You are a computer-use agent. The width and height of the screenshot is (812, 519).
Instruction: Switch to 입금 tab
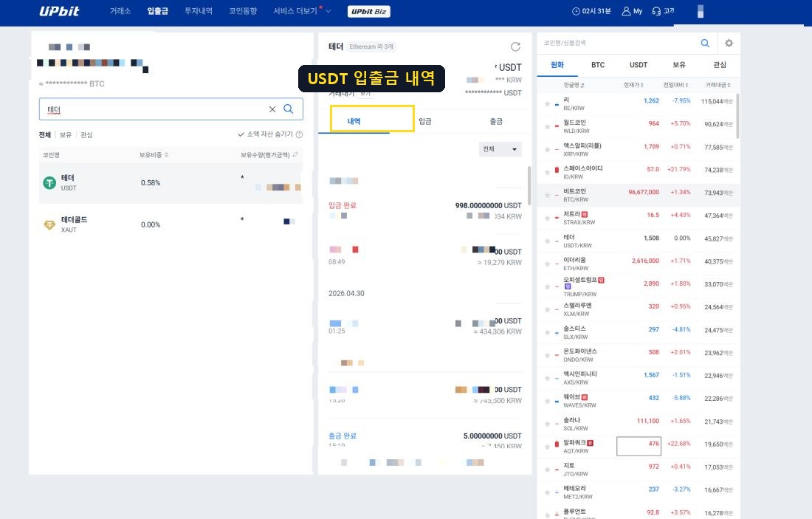[424, 121]
